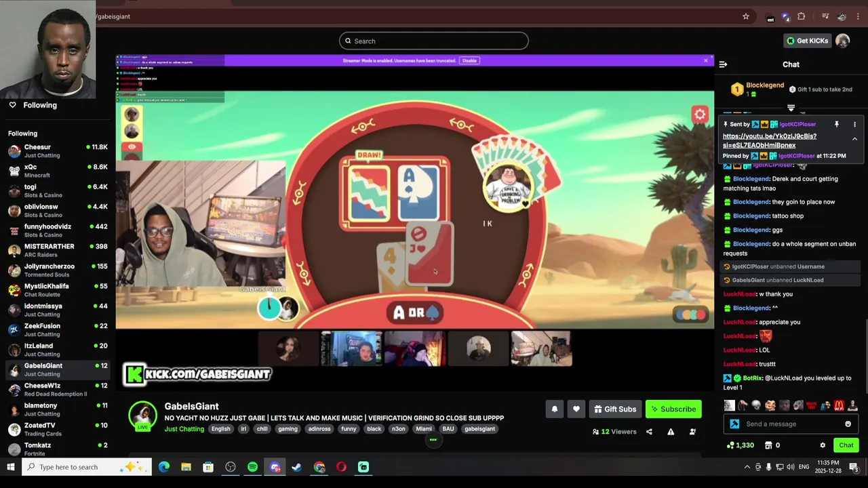Viewport: 868px width, 488px height.
Task: Click the Get KICKs button
Action: [x=807, y=41]
